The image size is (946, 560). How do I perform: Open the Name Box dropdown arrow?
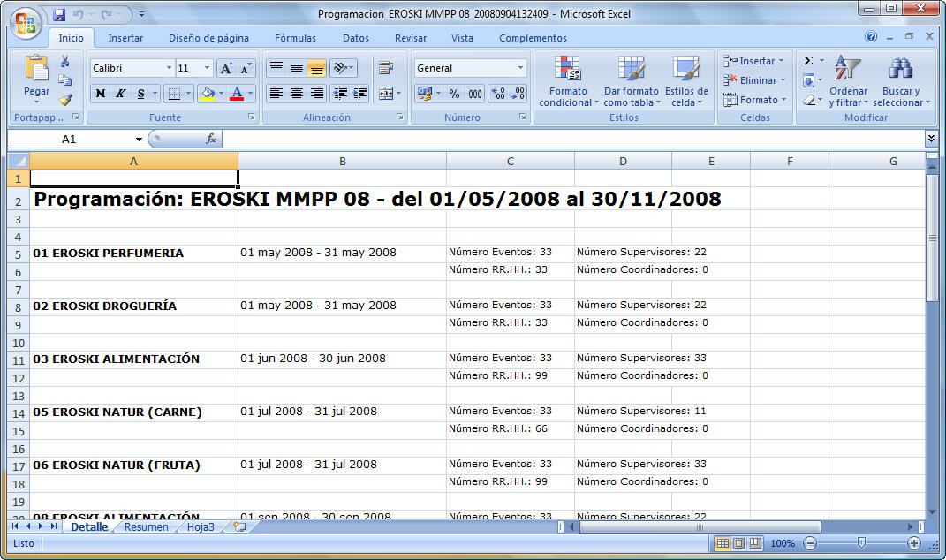tap(139, 140)
